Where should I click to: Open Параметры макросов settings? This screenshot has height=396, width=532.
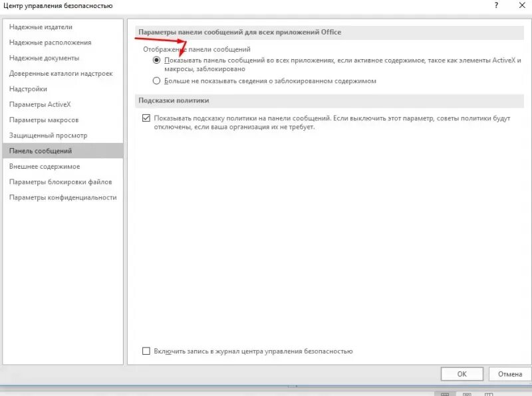[63, 120]
